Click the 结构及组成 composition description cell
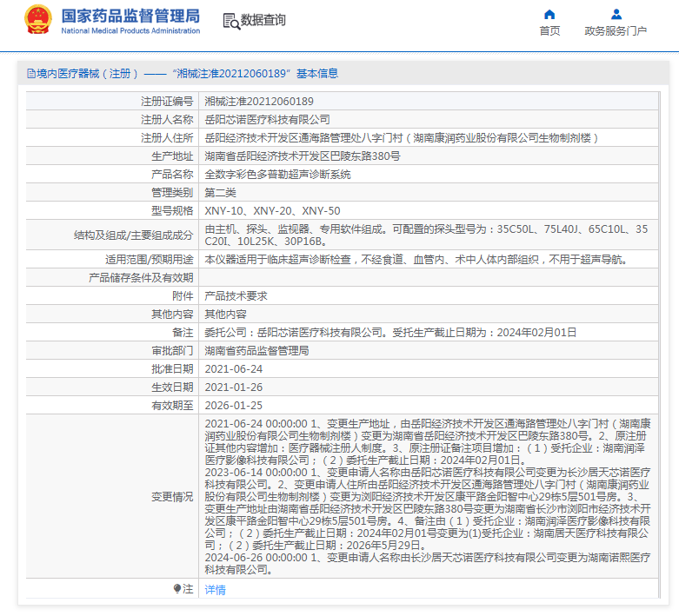The height and width of the screenshot is (616, 679). pos(428,235)
